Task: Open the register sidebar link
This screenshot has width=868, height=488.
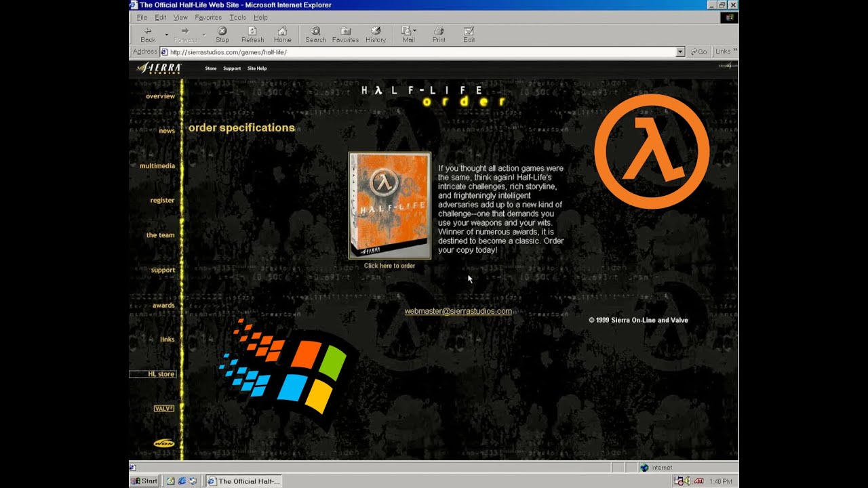Action: pos(162,201)
